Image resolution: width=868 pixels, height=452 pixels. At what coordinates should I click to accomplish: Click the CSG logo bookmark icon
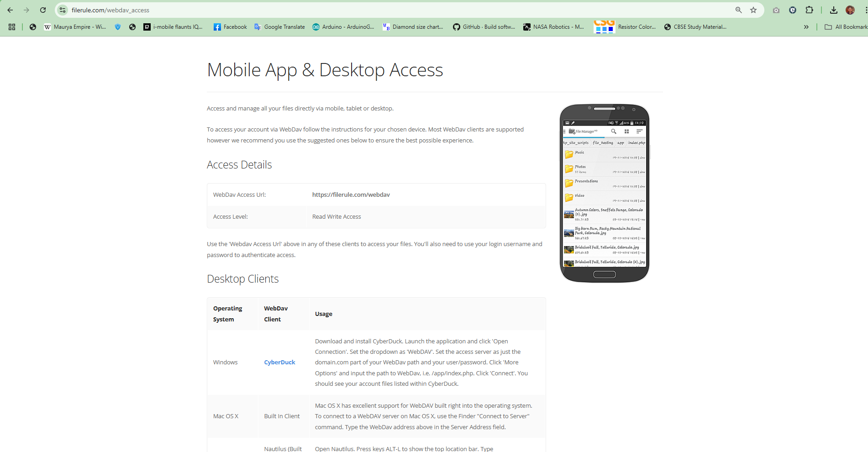pos(604,27)
